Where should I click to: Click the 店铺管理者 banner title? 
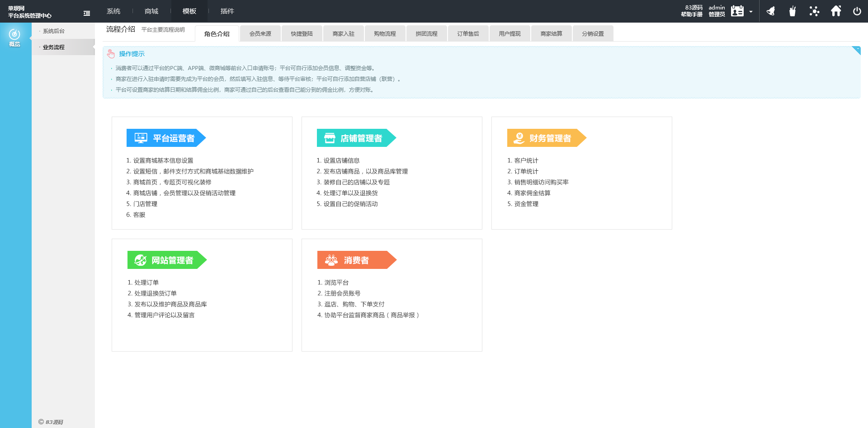click(x=361, y=138)
